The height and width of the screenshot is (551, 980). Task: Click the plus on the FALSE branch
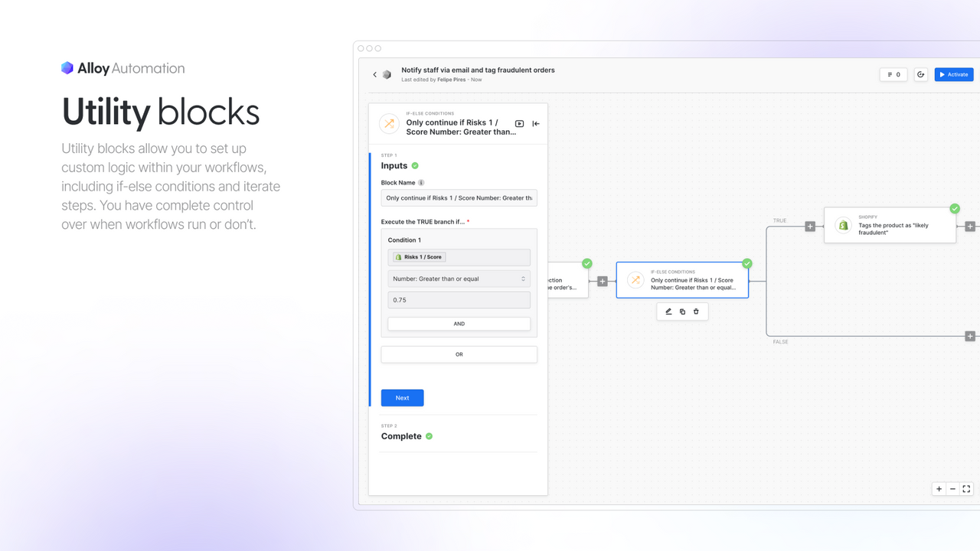click(x=970, y=336)
